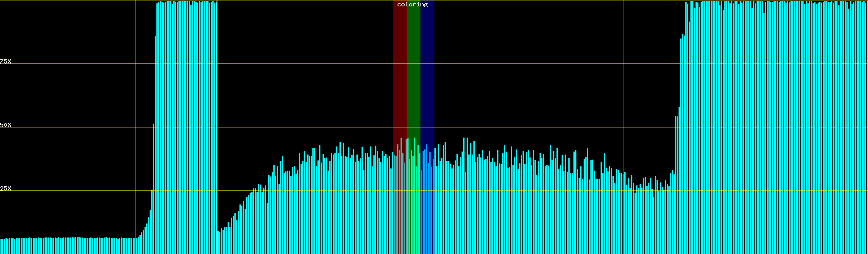Select the left red vertical marker line
The height and width of the screenshot is (254, 868).
click(136, 127)
